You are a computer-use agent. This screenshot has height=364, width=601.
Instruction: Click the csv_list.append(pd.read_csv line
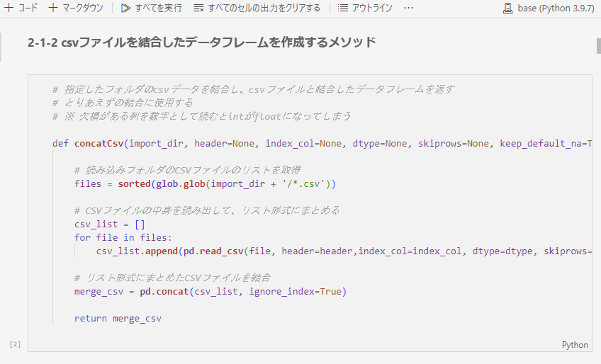pyautogui.click(x=344, y=251)
